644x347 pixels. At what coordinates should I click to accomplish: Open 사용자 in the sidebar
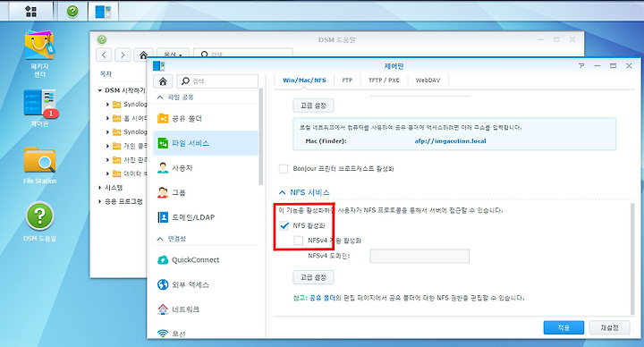[206, 168]
